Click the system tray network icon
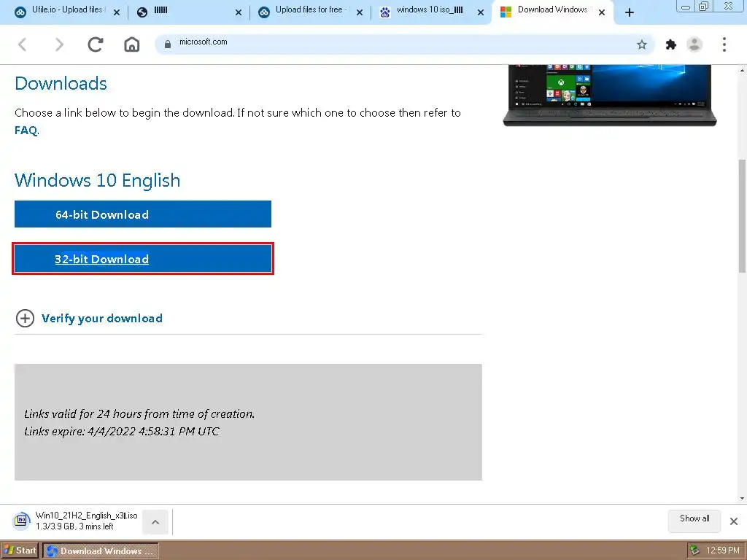 pyautogui.click(x=695, y=551)
